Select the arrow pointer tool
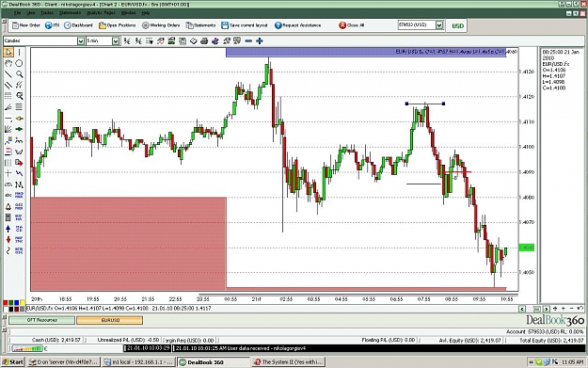Image resolution: width=588 pixels, height=368 pixels. (8, 52)
